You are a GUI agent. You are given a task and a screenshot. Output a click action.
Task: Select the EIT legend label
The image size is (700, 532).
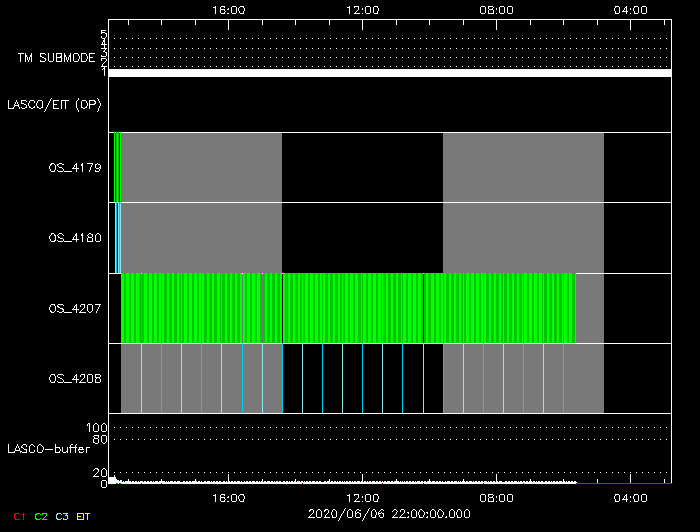coord(84,516)
